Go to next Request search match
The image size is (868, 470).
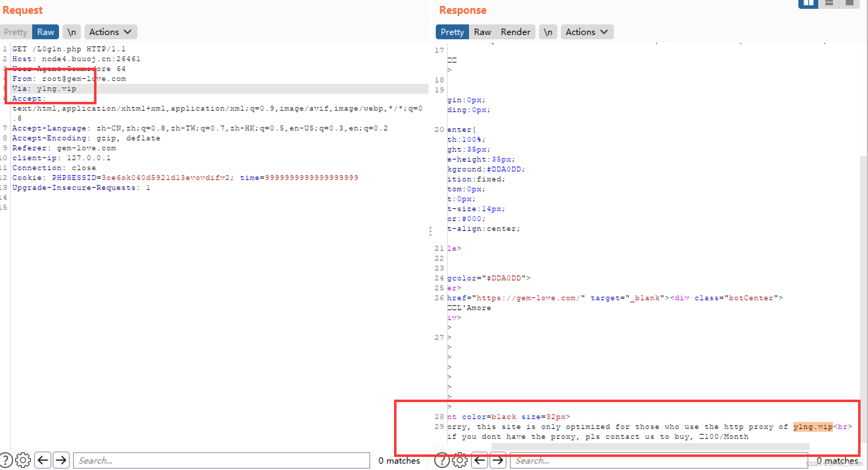coord(61,460)
